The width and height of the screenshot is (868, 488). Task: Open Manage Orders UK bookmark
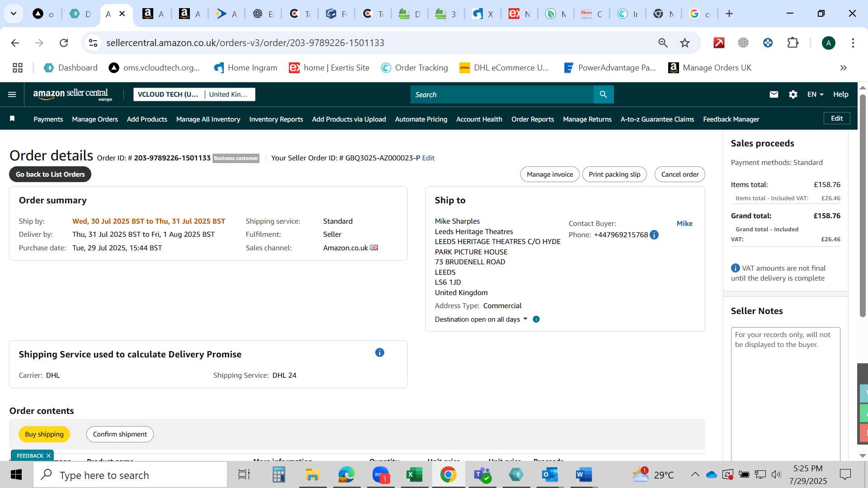point(710,68)
